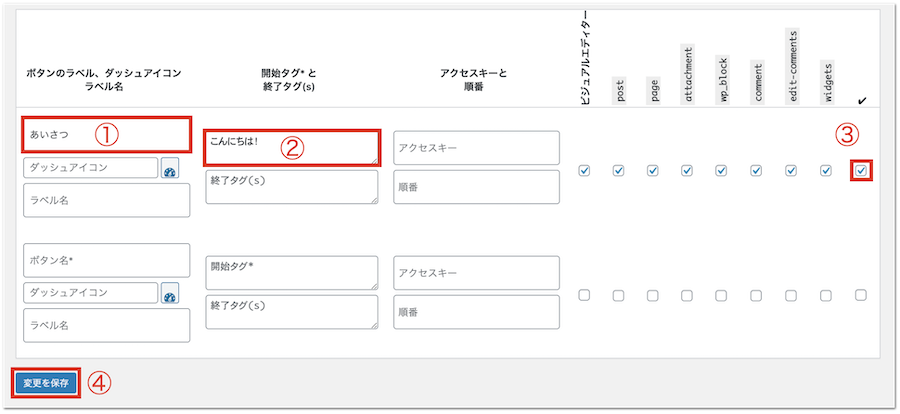Image resolution: width=900 pixels, height=414 pixels.
Task: Uncheck the visual editor checkbox in first row
Action: [584, 170]
